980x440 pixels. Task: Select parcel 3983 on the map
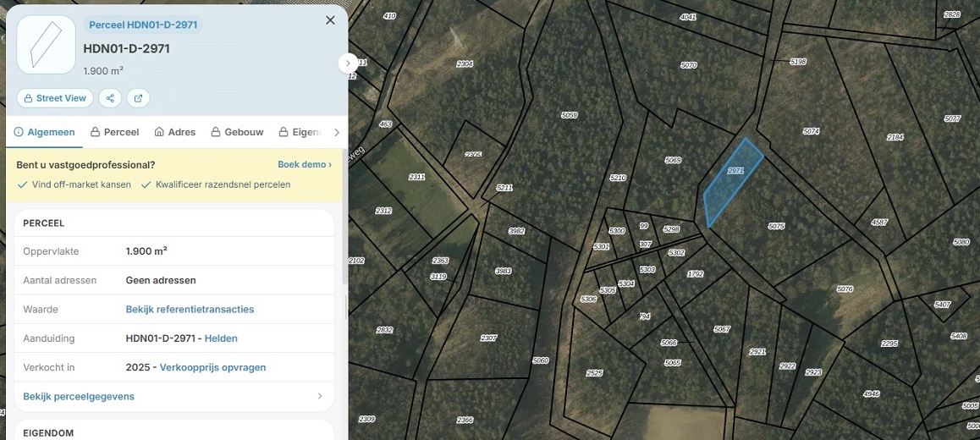coord(504,271)
